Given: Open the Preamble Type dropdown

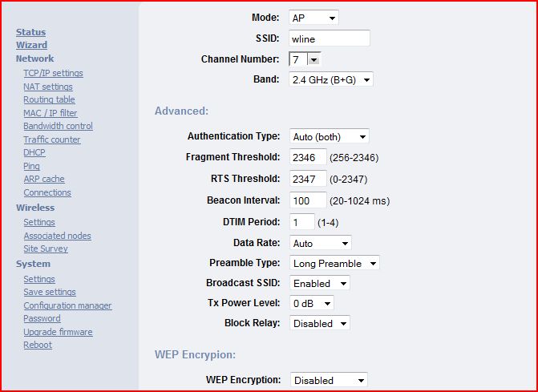Looking at the screenshot, I should point(334,264).
